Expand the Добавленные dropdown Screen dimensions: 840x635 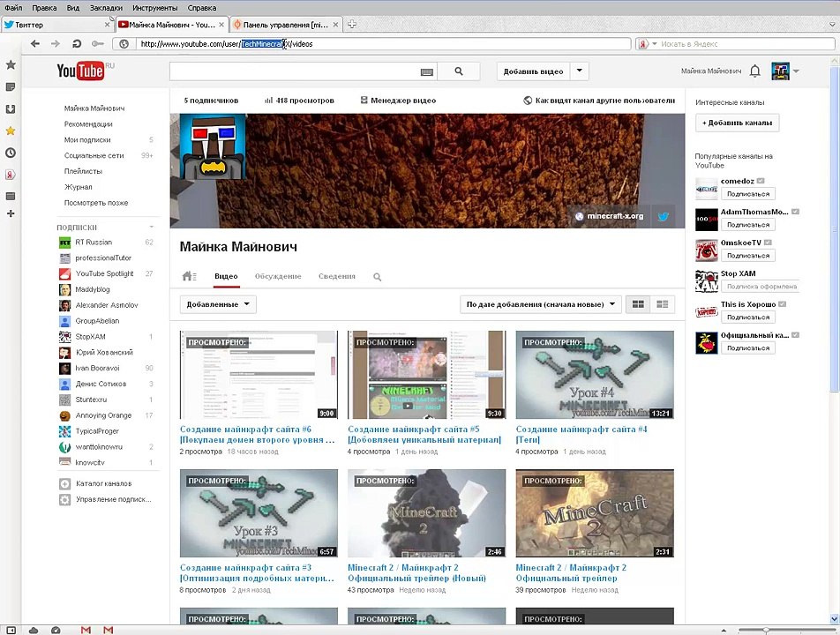click(x=217, y=304)
